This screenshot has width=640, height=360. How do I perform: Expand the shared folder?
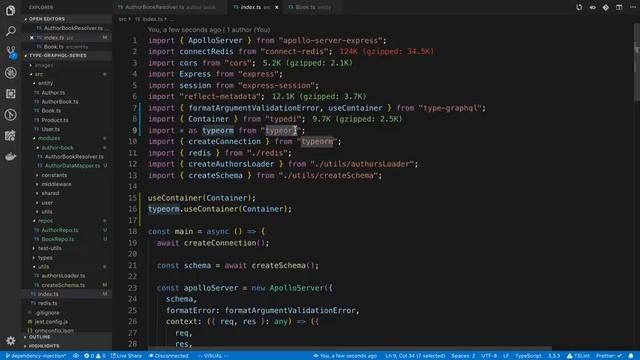click(x=66, y=193)
